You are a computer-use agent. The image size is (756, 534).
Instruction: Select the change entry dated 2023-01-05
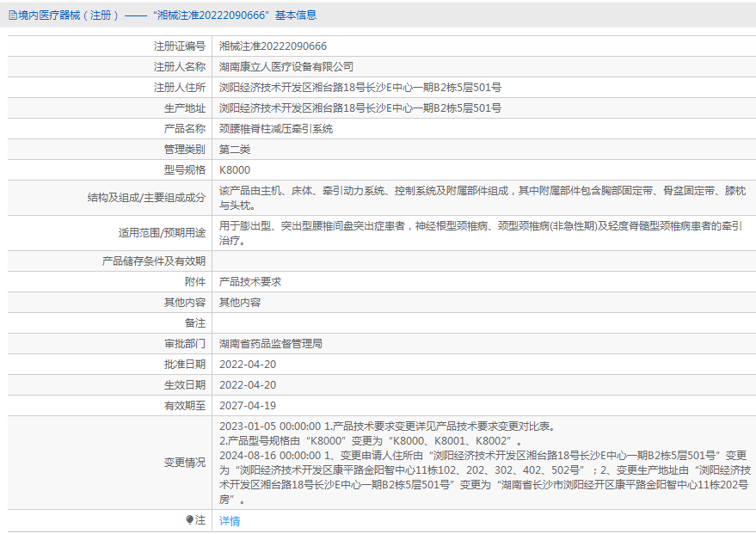click(389, 427)
